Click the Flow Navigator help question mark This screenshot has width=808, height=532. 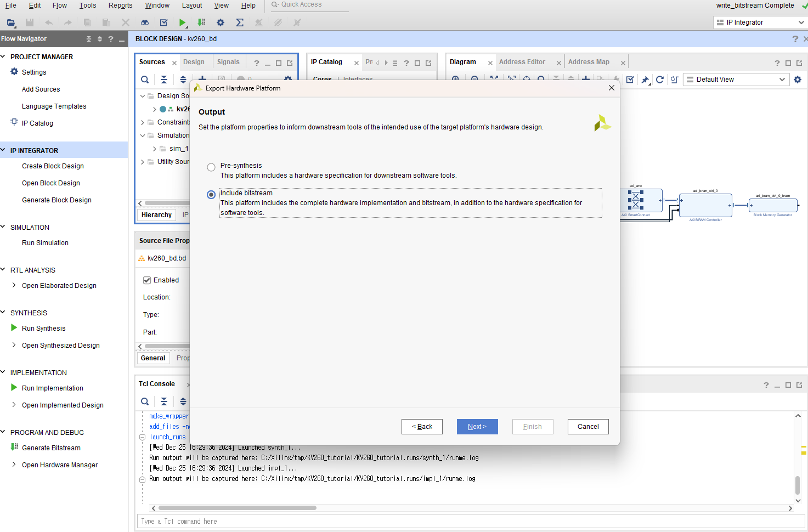pyautogui.click(x=111, y=39)
